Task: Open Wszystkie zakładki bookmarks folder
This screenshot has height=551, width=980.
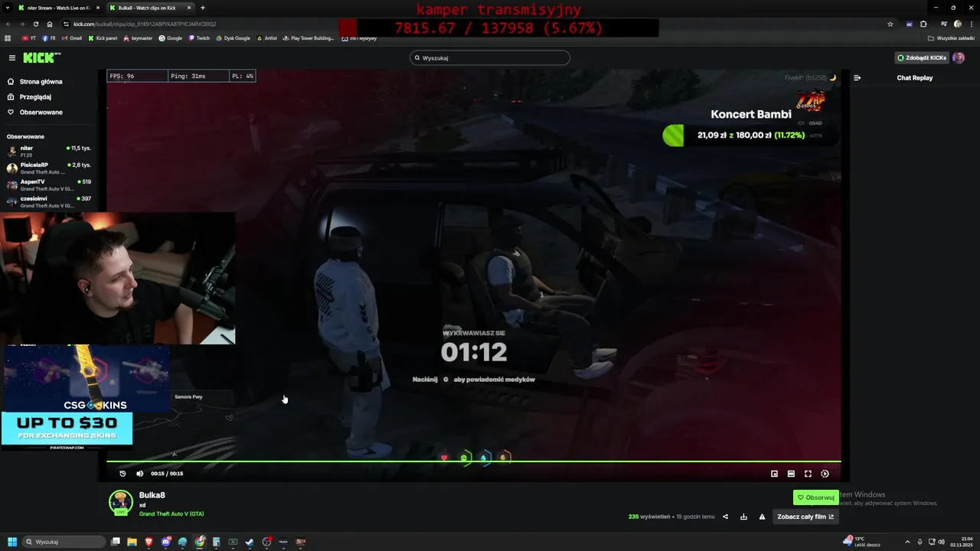Action: tap(951, 37)
